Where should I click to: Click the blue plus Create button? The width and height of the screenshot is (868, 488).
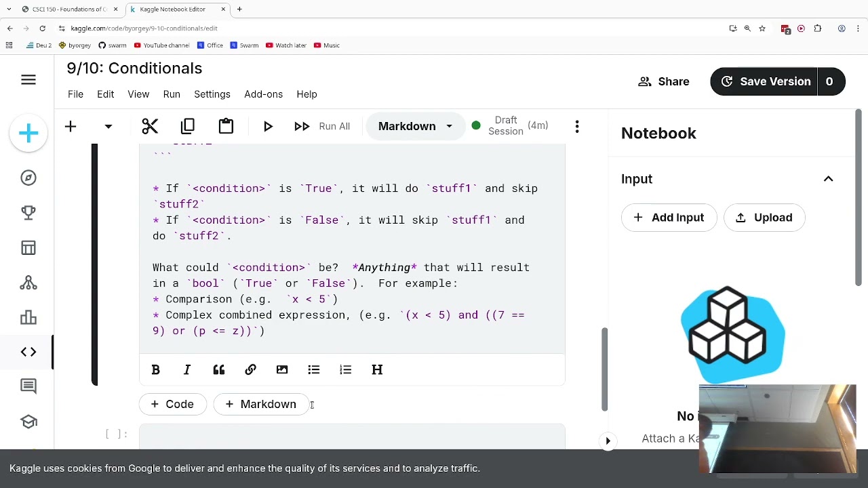tap(28, 133)
